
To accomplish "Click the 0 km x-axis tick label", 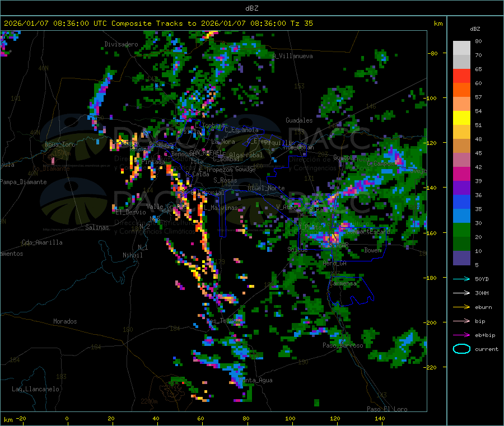I will (x=67, y=418).
